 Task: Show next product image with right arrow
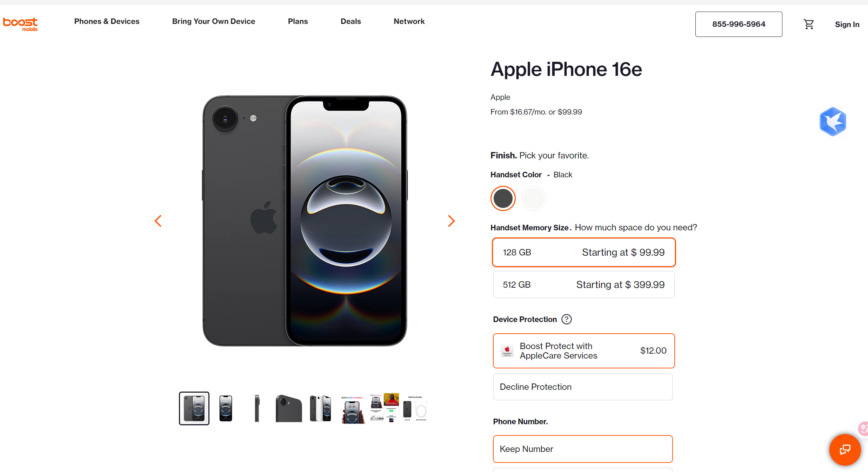451,221
